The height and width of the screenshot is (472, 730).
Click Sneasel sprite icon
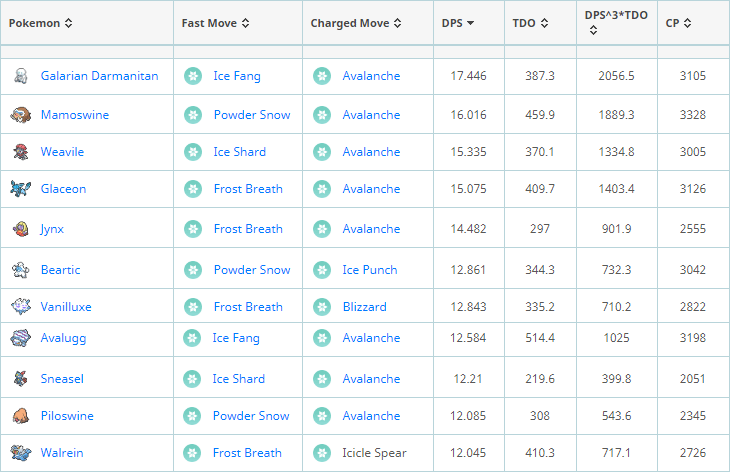coord(20,378)
